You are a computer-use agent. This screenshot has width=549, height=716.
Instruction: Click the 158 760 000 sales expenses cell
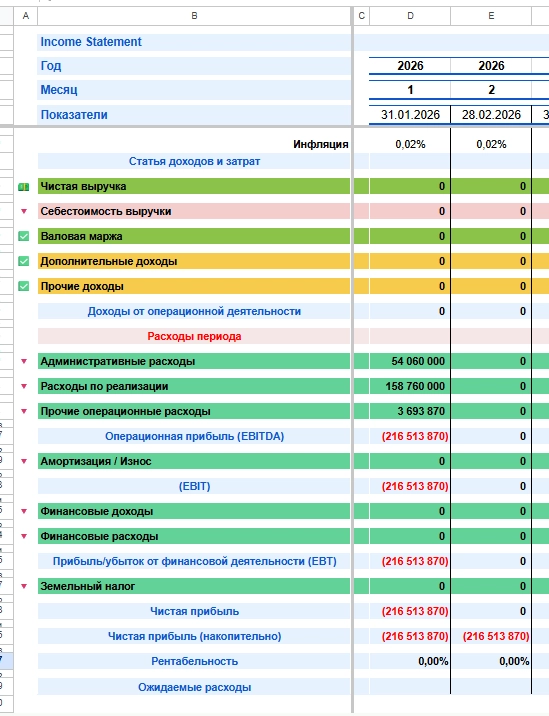pos(410,386)
